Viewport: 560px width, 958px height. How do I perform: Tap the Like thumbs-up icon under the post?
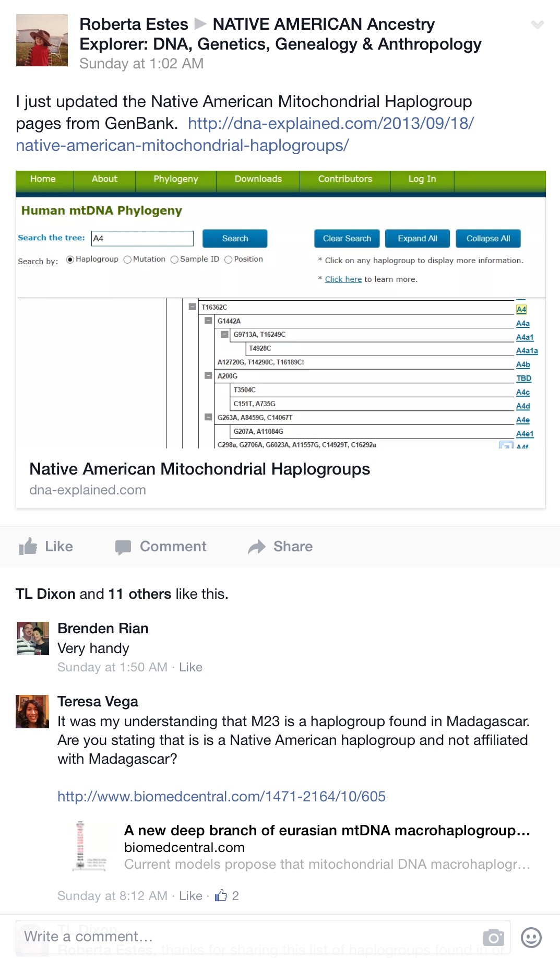click(x=28, y=547)
